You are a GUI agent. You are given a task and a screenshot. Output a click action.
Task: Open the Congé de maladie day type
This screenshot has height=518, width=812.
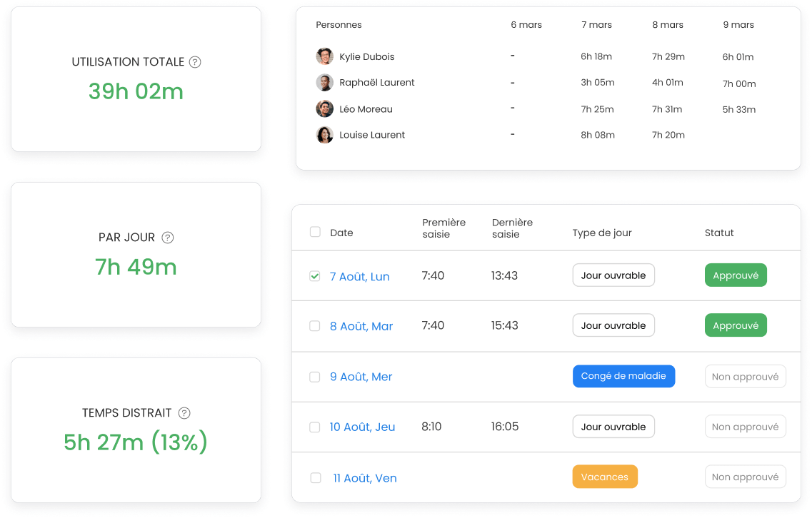pos(623,376)
